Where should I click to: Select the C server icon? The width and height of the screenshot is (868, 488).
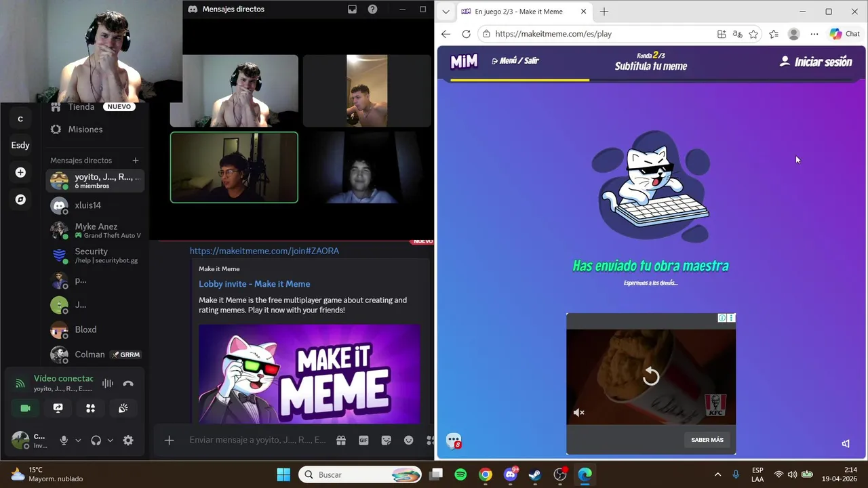[x=20, y=119]
